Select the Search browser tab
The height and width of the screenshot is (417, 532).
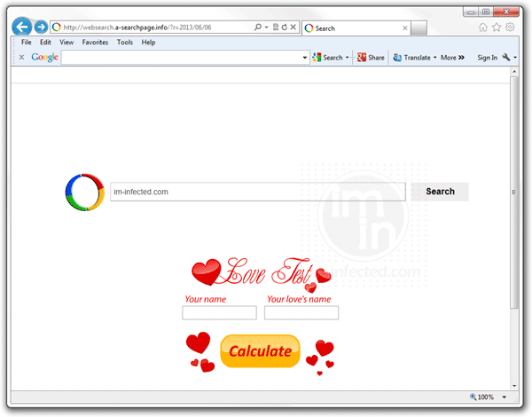[356, 28]
